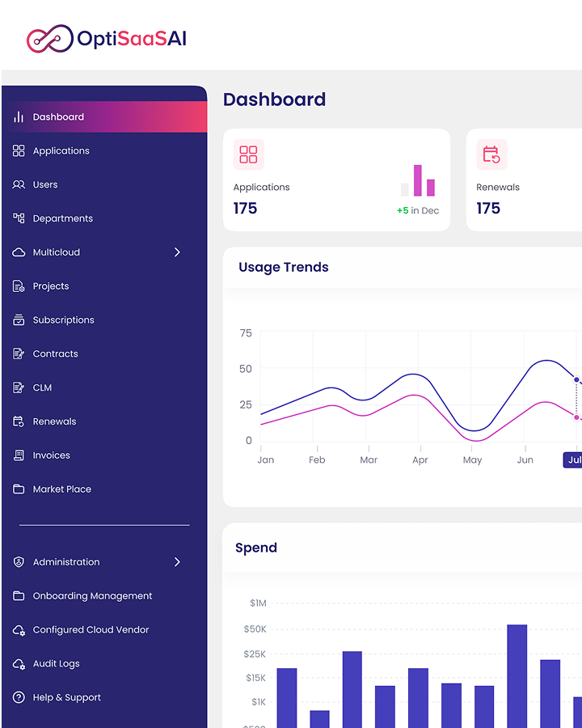Click the Apr month label

(x=420, y=459)
